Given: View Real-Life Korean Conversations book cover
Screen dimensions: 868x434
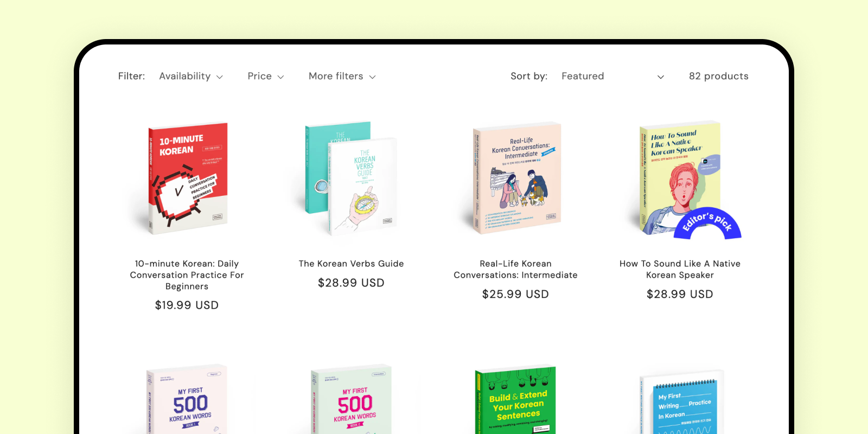Looking at the screenshot, I should pos(516,178).
